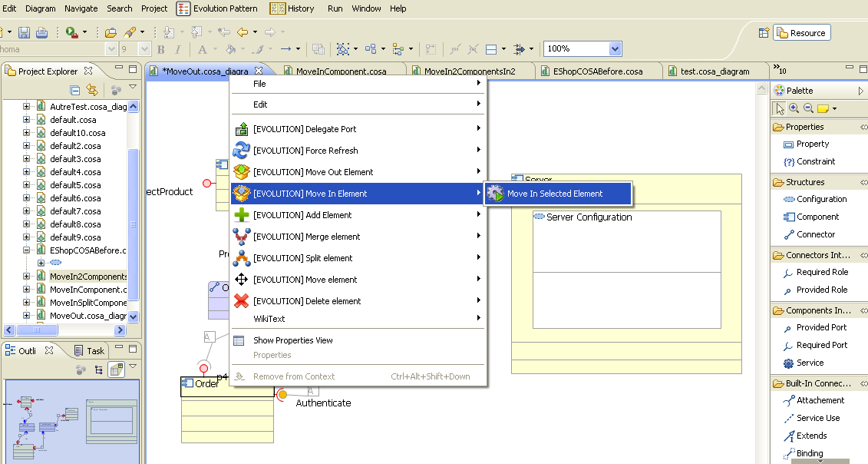This screenshot has width=868, height=464.
Task: Click the Force Refresh arrows icon
Action: pyautogui.click(x=241, y=151)
